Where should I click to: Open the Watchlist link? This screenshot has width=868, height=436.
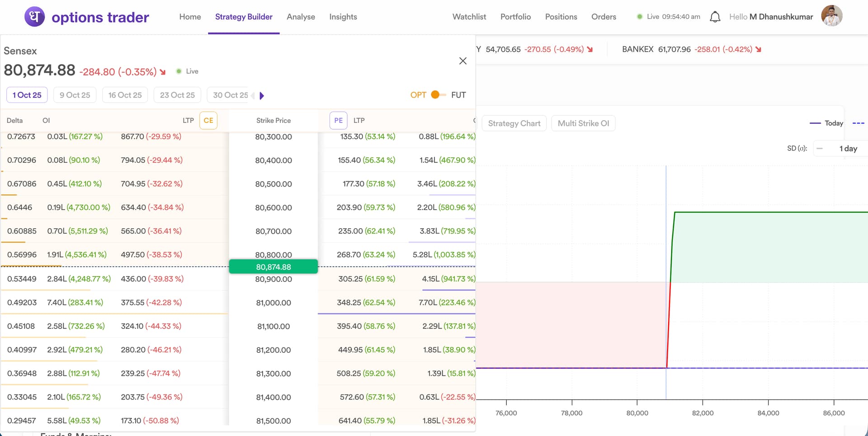(469, 17)
